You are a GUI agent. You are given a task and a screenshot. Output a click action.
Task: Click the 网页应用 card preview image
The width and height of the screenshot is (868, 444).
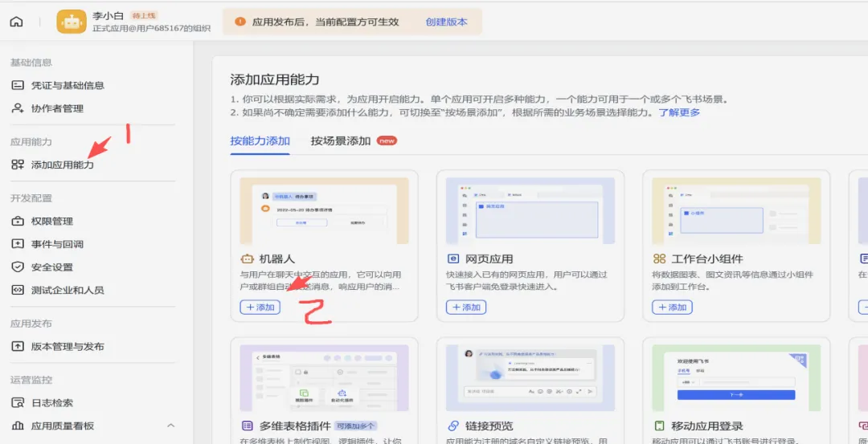coord(530,210)
